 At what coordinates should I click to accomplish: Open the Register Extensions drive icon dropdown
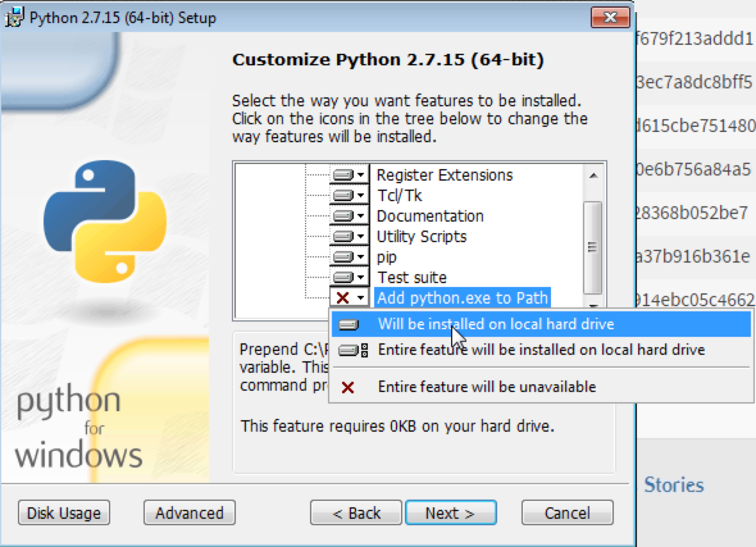point(350,174)
